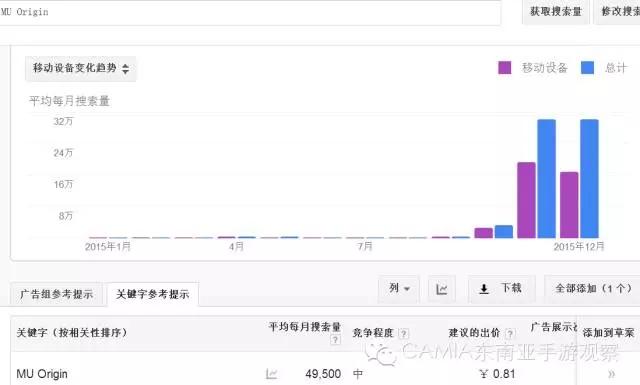Click the 49,500 search volume value
This screenshot has width=640, height=385.
[323, 374]
